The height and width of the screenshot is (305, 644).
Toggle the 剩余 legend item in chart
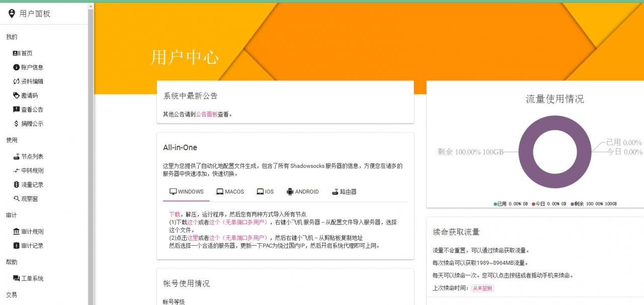(594, 204)
